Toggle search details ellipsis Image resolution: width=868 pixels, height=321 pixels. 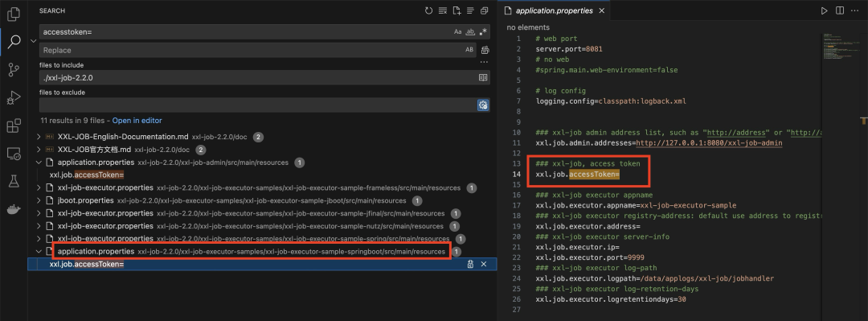point(485,62)
